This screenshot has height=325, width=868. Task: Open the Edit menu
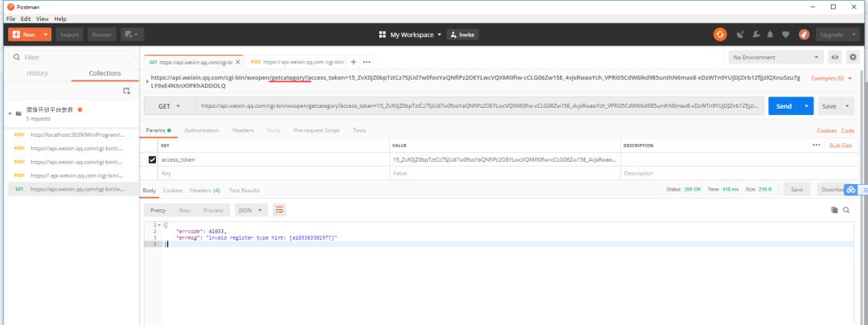(x=26, y=19)
